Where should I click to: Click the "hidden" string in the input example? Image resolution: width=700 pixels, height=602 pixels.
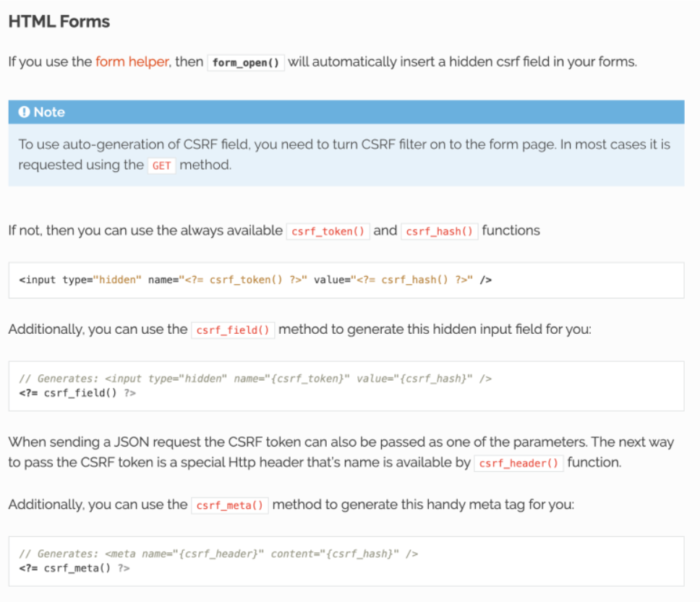(119, 280)
